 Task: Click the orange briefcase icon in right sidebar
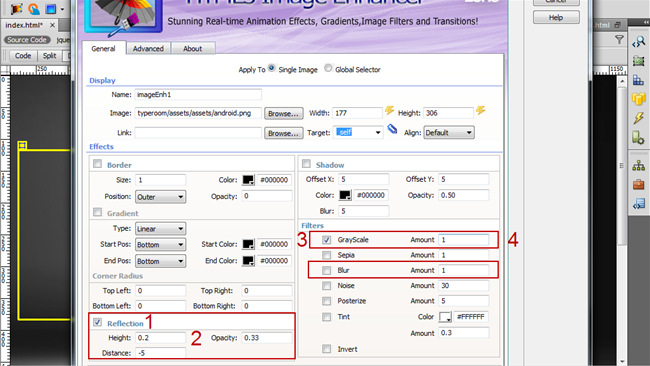tap(638, 184)
